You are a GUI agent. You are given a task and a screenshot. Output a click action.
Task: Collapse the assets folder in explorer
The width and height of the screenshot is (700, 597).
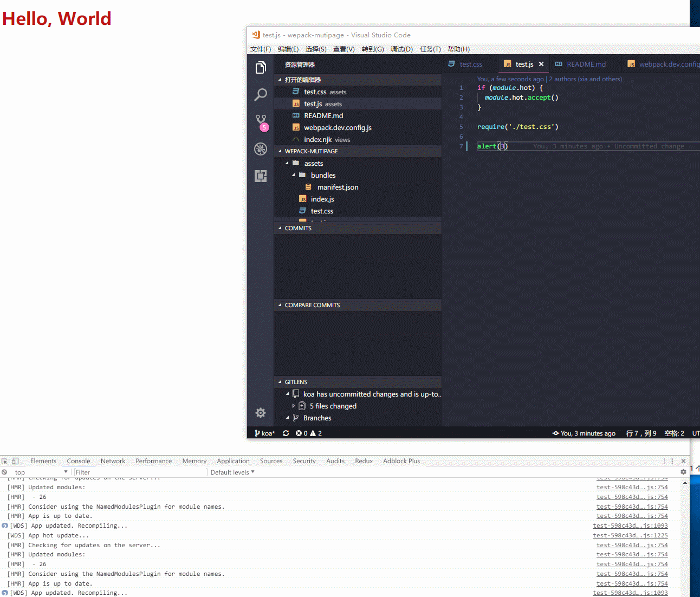(287, 163)
